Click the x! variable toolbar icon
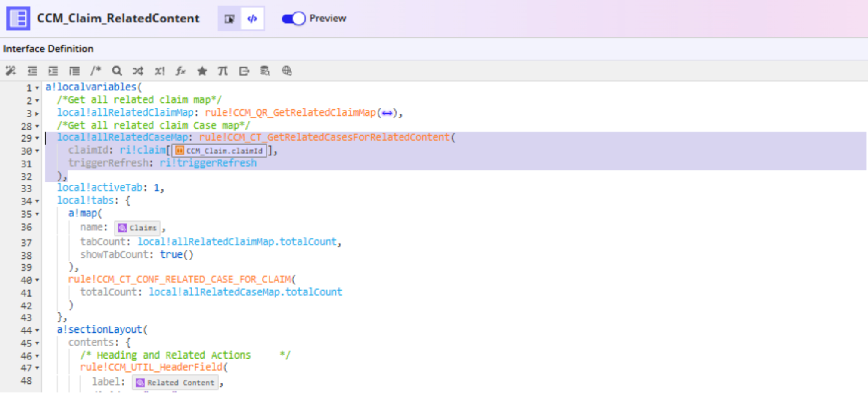 [160, 71]
